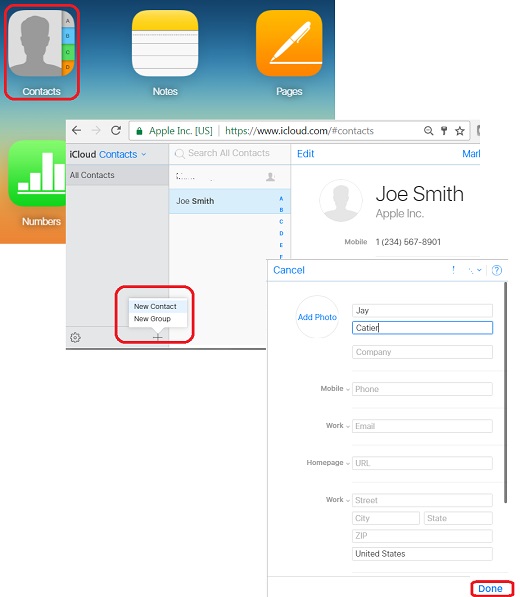
Task: Choose New Contact from the popup menu
Action: tap(158, 306)
